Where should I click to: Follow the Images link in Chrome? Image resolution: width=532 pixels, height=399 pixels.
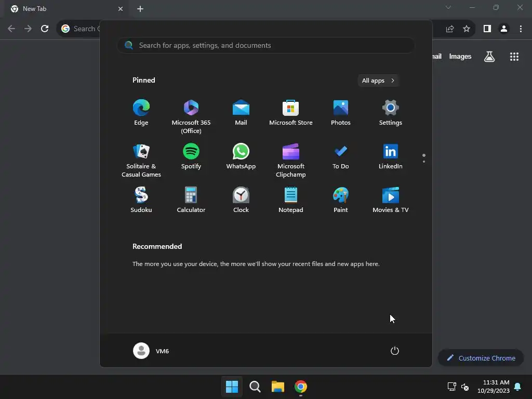460,57
